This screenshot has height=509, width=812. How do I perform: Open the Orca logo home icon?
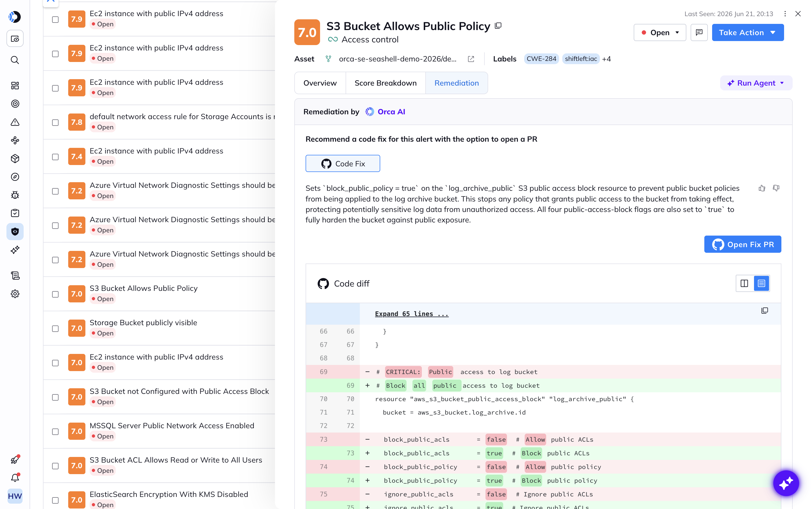[15, 17]
